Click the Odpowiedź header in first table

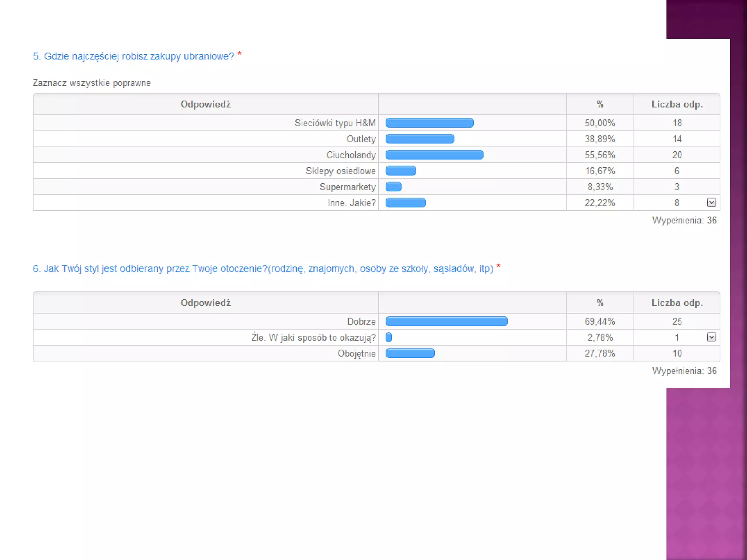point(206,104)
